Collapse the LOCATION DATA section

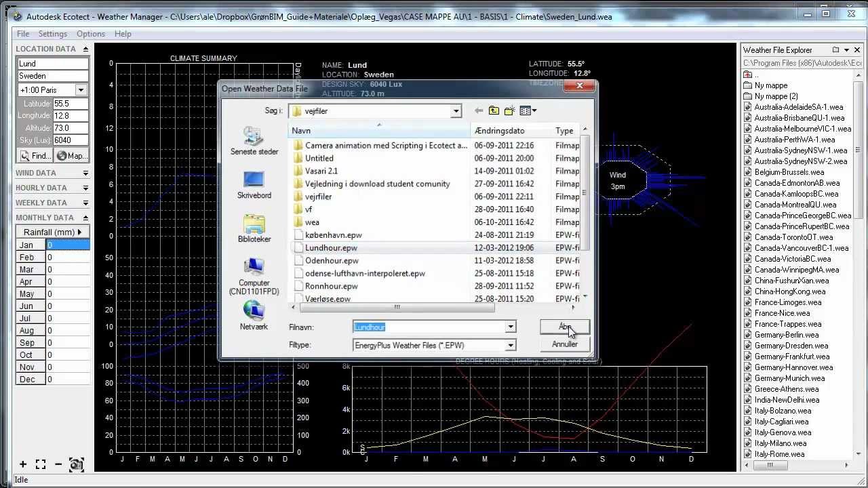pyautogui.click(x=53, y=49)
